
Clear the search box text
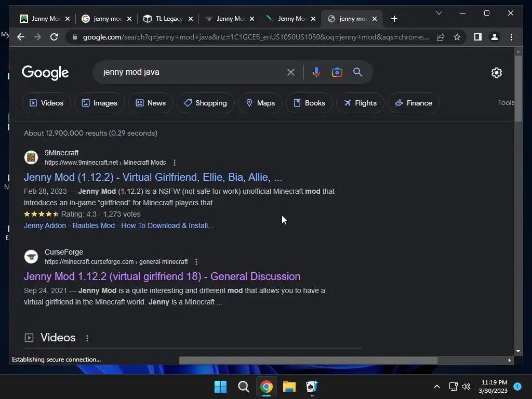tap(291, 72)
